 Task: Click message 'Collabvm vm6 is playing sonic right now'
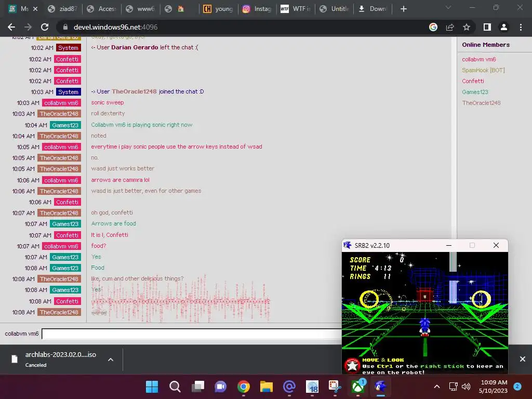[x=141, y=125]
